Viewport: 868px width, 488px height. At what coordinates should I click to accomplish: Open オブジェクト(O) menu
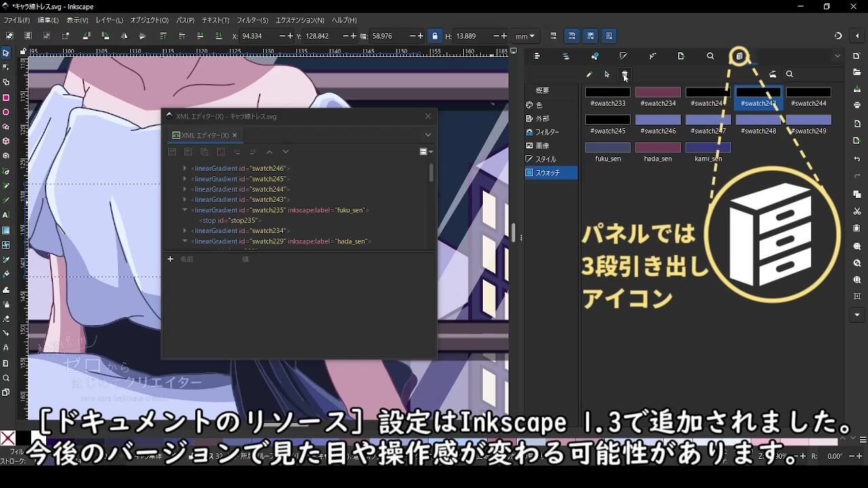coord(149,20)
